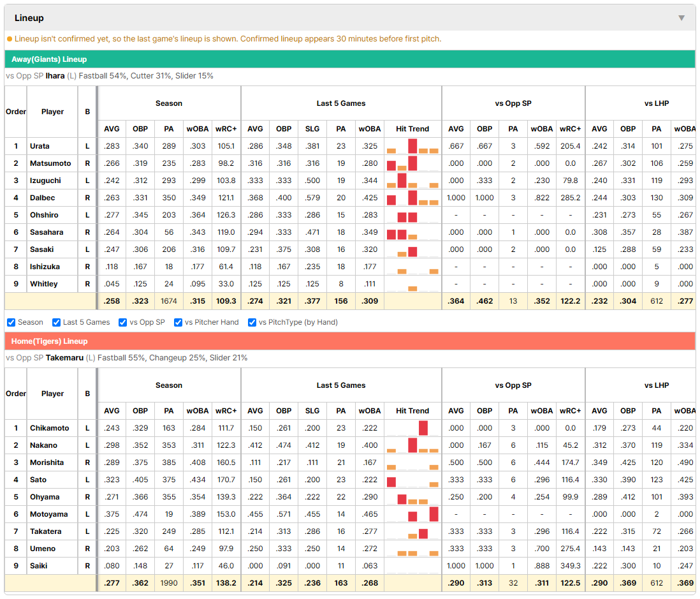The width and height of the screenshot is (700, 599).
Task: Click Ohyama's hit trend chart
Action: (x=412, y=497)
